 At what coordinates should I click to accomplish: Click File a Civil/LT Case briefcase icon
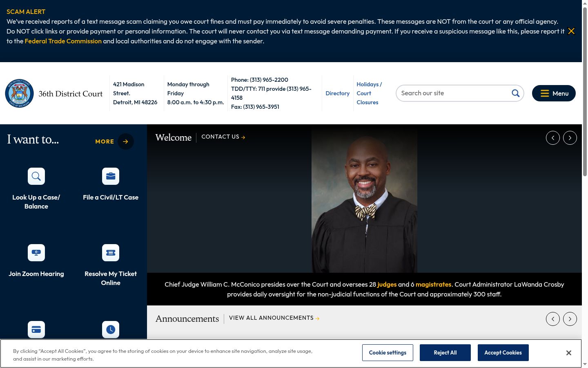click(x=111, y=176)
